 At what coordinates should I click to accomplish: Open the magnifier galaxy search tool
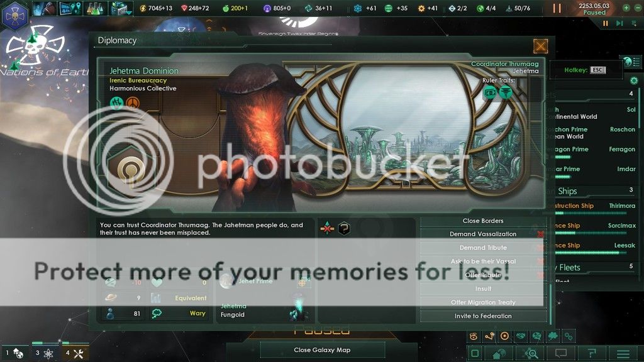(x=531, y=353)
